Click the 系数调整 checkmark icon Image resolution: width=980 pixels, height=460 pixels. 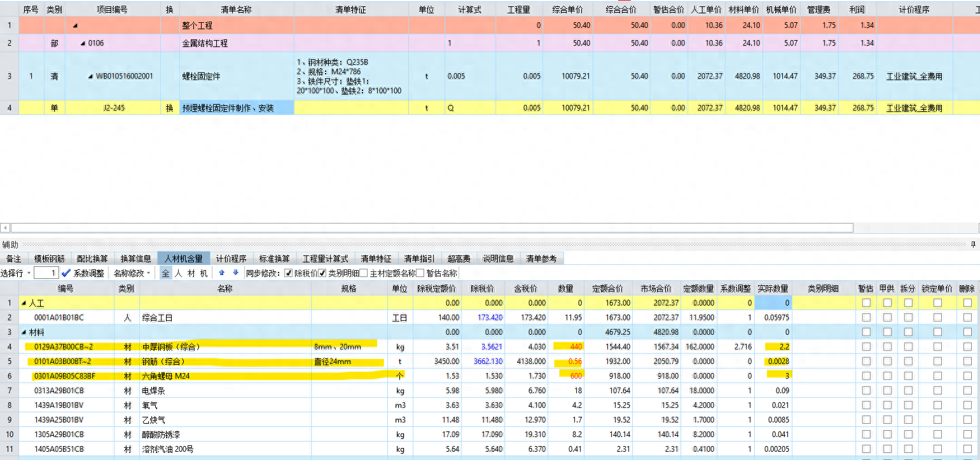pyautogui.click(x=66, y=273)
